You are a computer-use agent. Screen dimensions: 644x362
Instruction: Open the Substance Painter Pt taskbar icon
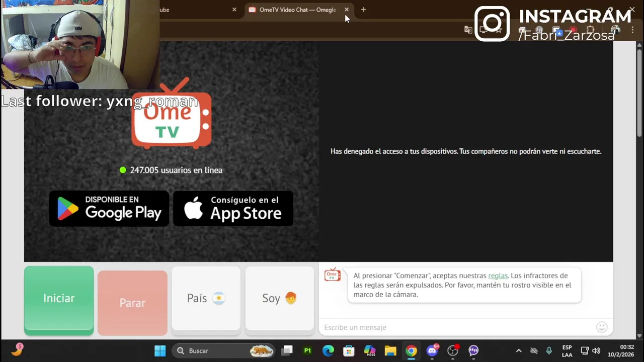pos(307,350)
